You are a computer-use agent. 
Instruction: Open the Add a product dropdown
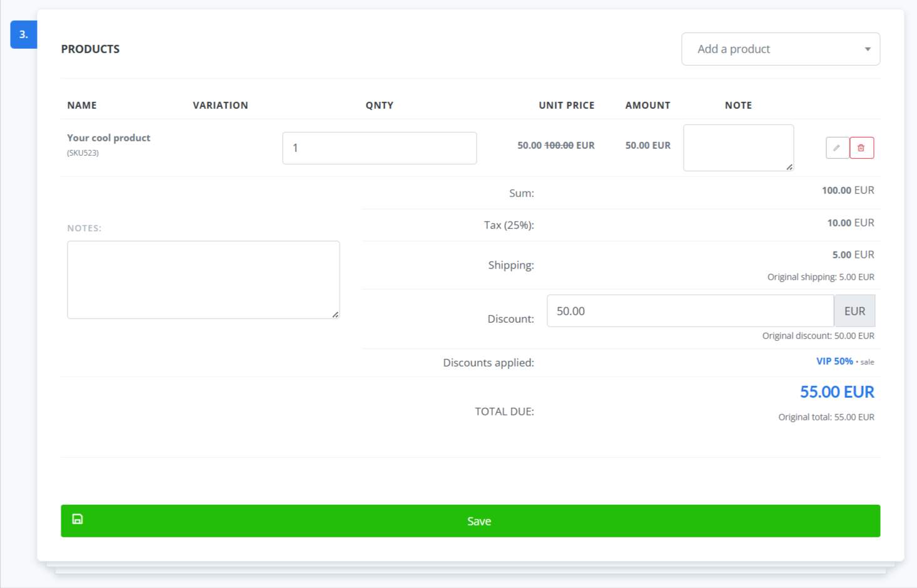click(781, 49)
